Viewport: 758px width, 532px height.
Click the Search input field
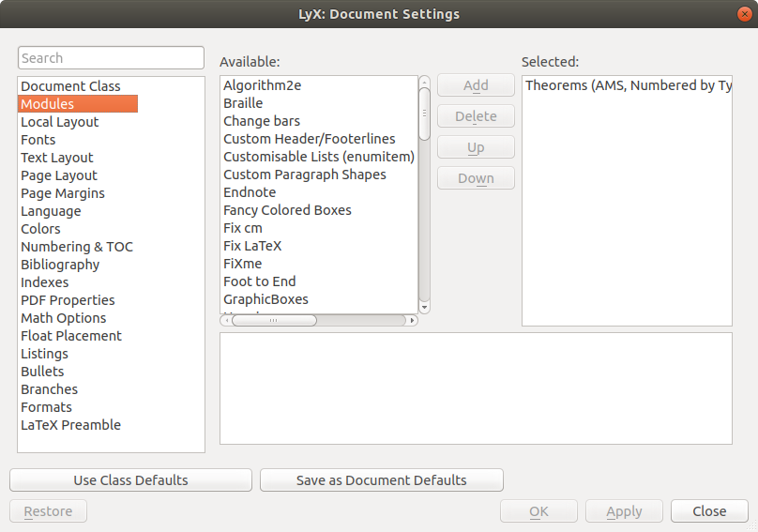111,58
